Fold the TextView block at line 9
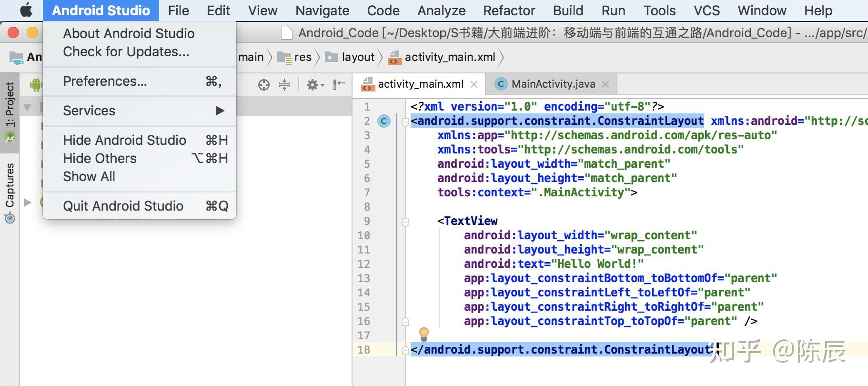This screenshot has height=386, width=868. coord(405,222)
